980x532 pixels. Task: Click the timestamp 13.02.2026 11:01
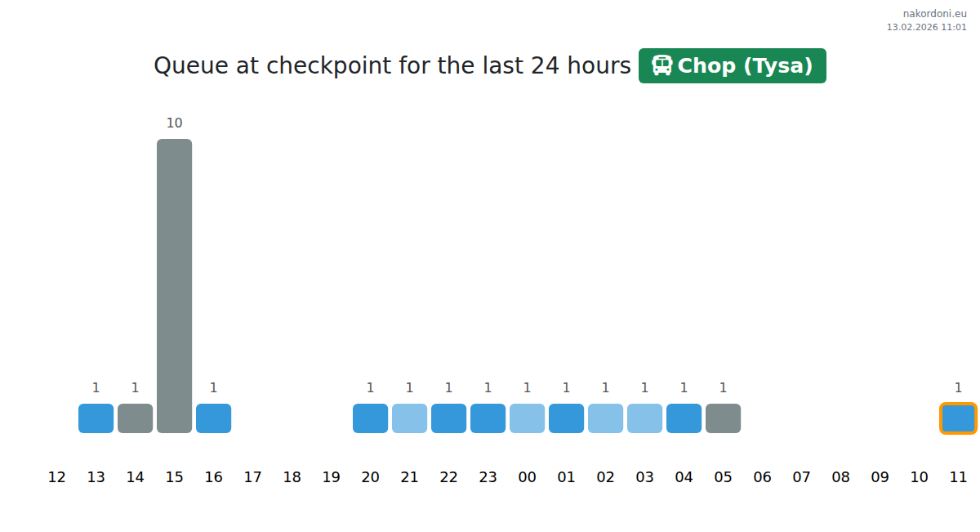926,27
